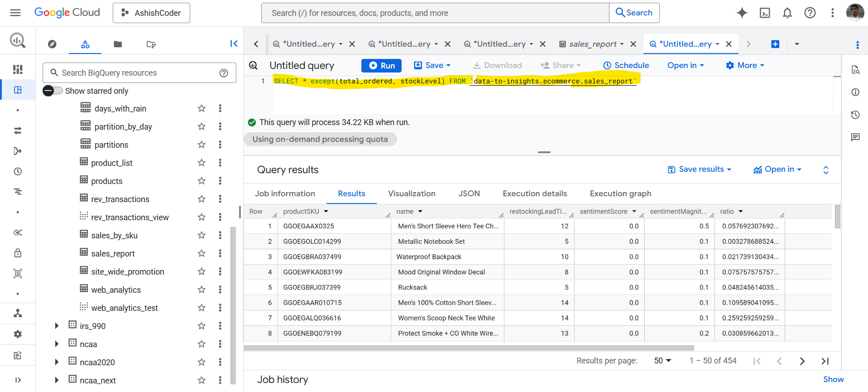Screen dimensions: 868x392
Task: Open the folder tab in Explorer pane
Action: tap(118, 44)
